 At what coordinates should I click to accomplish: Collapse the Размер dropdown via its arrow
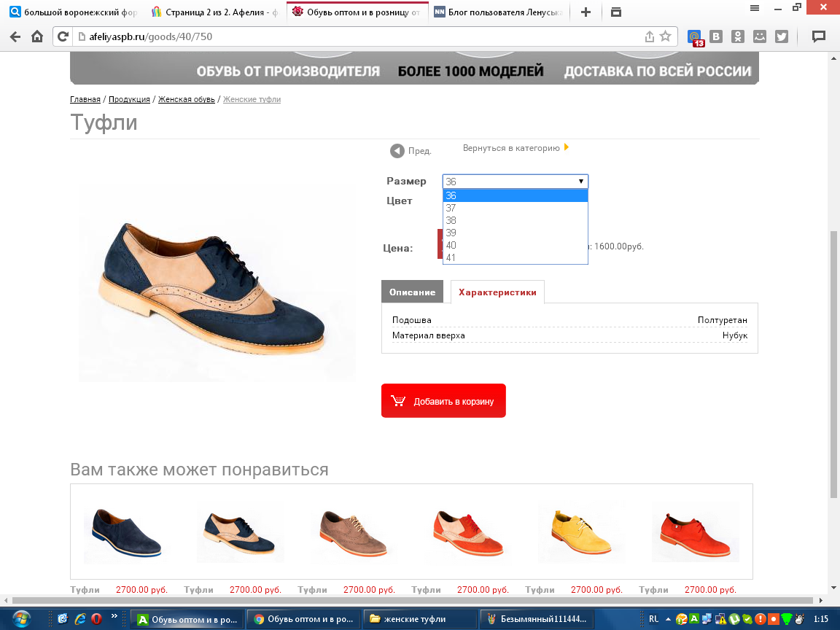tap(581, 182)
